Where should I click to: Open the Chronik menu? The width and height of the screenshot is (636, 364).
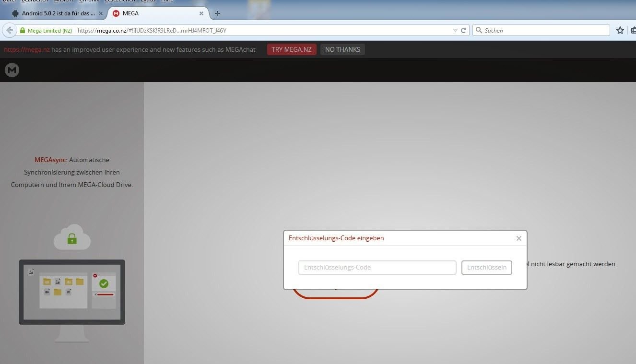(89, 1)
